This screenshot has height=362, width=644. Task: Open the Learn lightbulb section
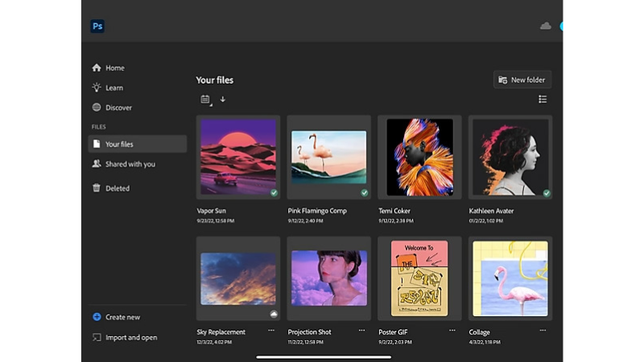coord(108,88)
